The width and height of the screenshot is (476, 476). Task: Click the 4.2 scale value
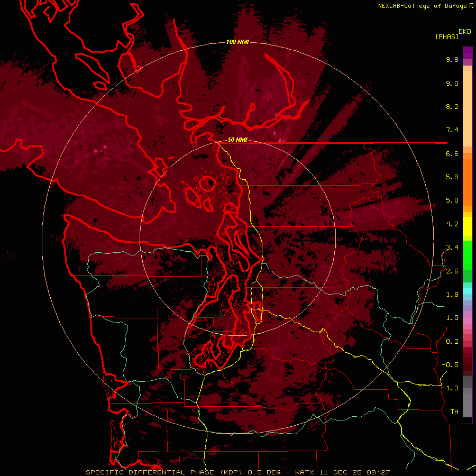tap(452, 224)
